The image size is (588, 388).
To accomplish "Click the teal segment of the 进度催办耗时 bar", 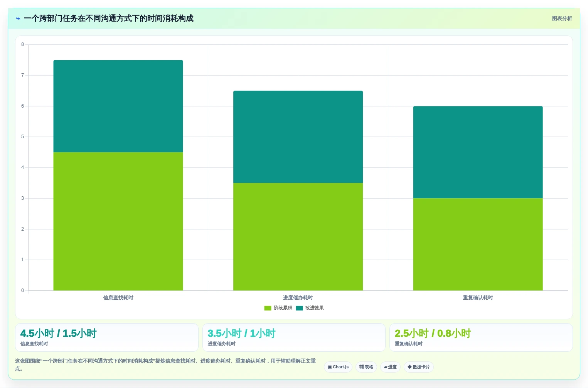I will (x=298, y=137).
